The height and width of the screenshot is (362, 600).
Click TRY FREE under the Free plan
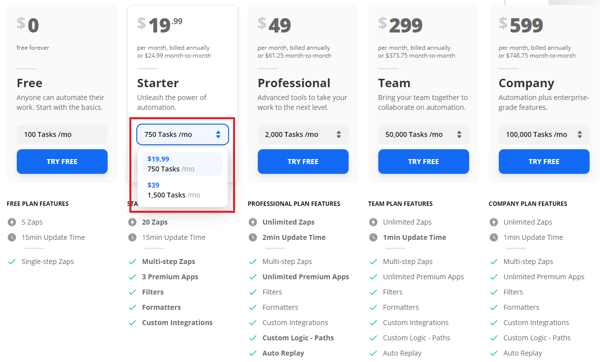[x=62, y=161]
